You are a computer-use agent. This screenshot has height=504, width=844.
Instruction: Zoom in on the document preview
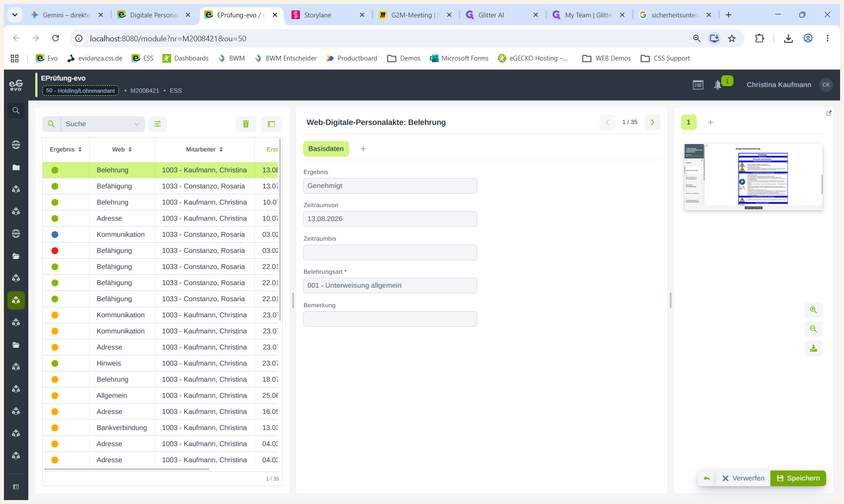813,310
